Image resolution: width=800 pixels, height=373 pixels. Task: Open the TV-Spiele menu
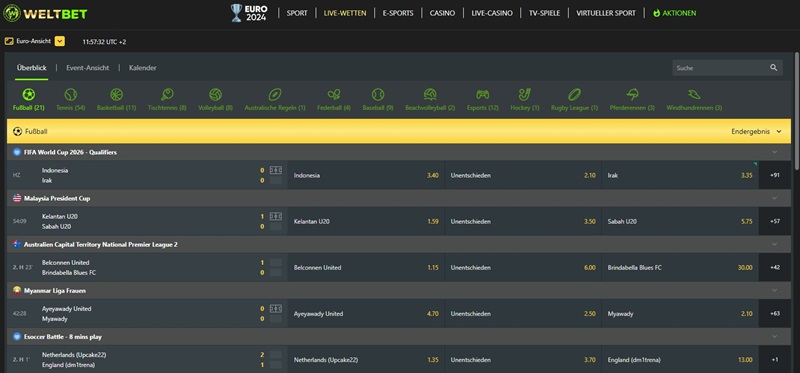coord(544,13)
